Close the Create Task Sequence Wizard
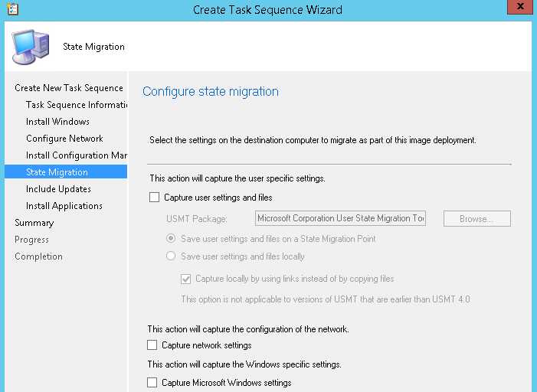This screenshot has width=537, height=392. click(x=521, y=8)
